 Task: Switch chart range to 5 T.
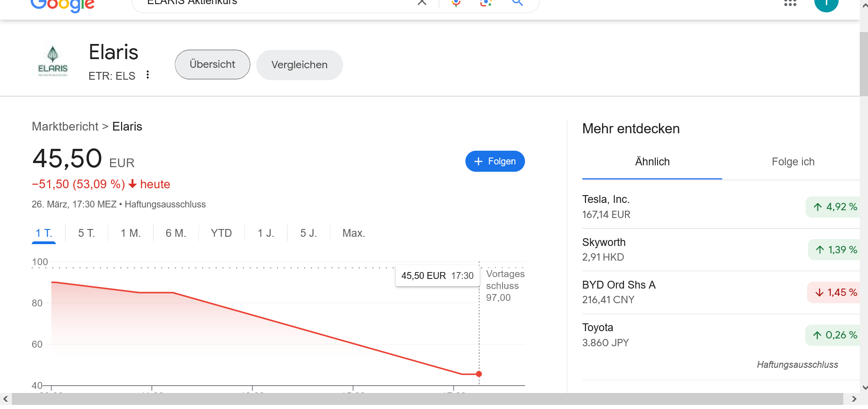coord(86,233)
